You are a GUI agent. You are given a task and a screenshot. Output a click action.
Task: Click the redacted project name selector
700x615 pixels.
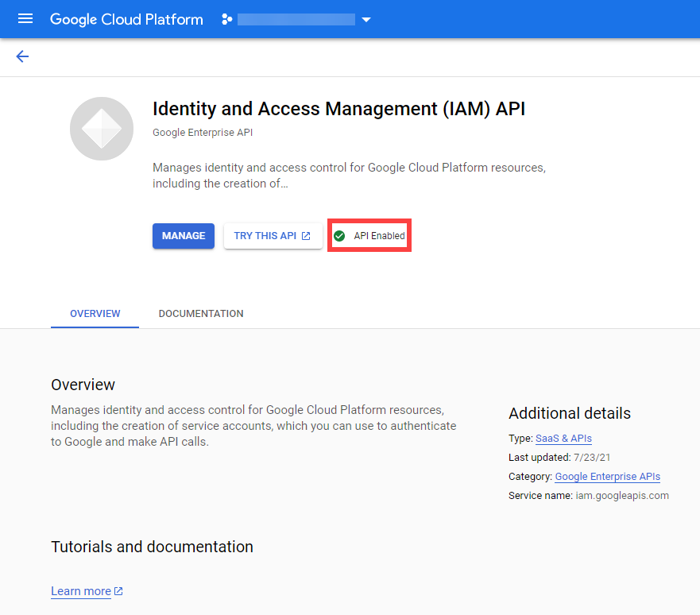296,19
